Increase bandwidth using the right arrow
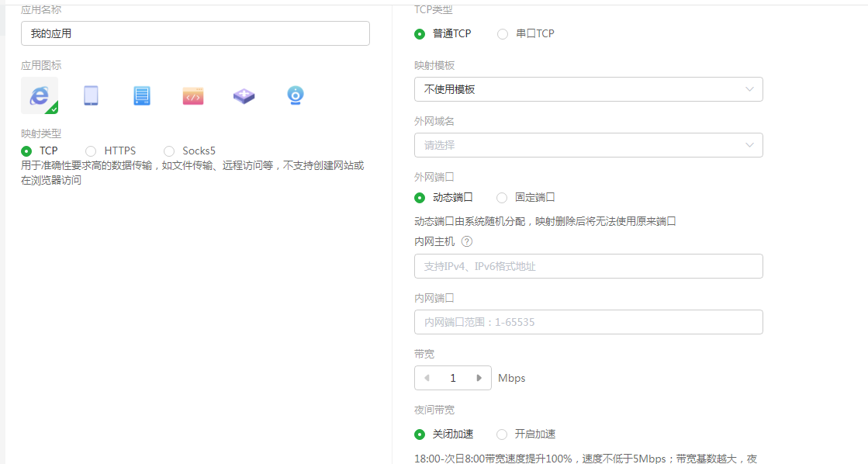868x464 pixels. [479, 378]
